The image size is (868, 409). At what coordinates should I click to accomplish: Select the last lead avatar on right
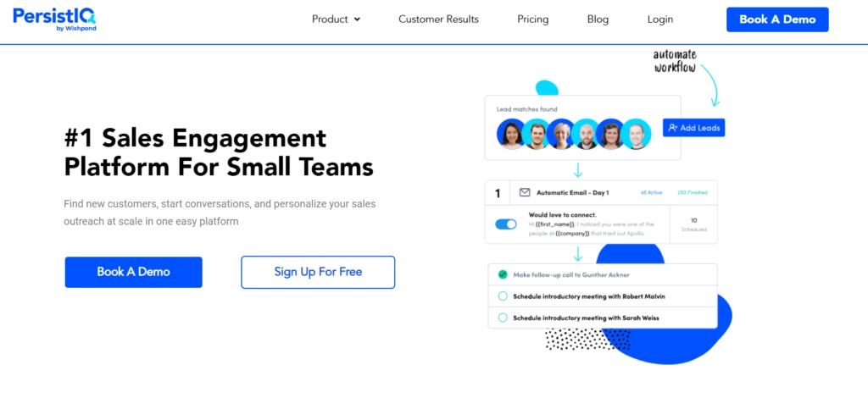click(x=636, y=134)
